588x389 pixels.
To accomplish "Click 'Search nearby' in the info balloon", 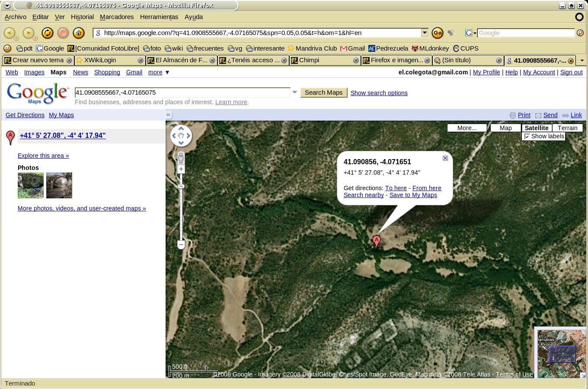I will click(x=364, y=195).
